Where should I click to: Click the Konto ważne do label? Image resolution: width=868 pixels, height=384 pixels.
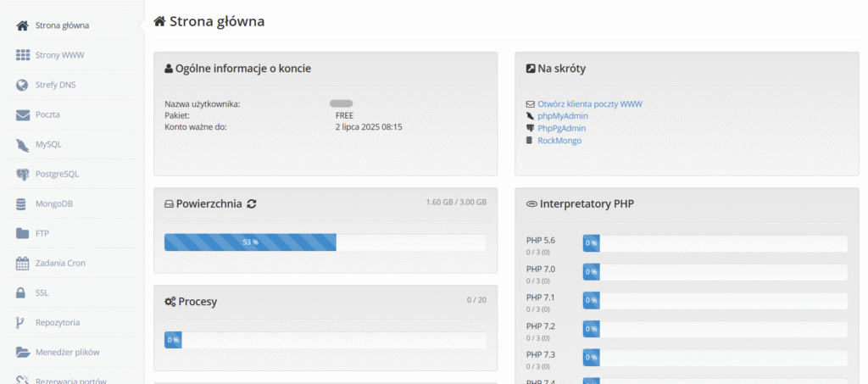click(196, 127)
